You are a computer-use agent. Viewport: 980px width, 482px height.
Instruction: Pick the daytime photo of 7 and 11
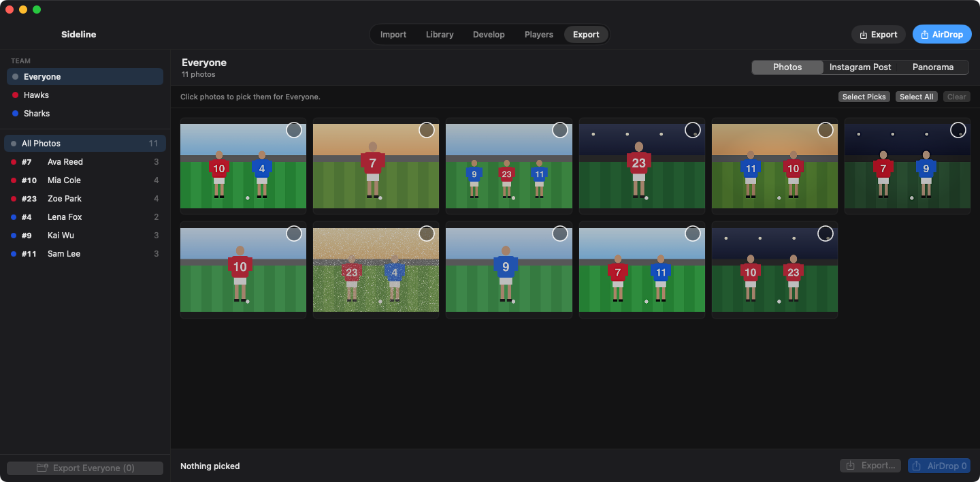tap(693, 234)
